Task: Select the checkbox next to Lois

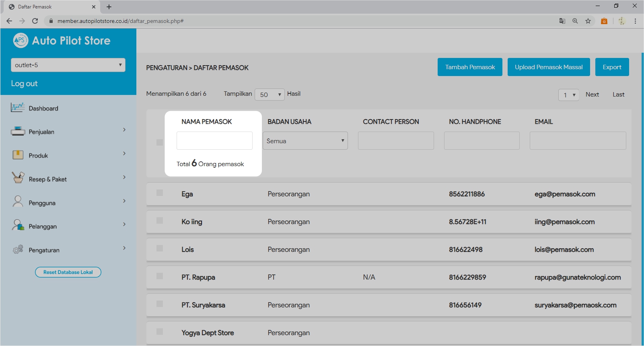Action: [x=160, y=249]
